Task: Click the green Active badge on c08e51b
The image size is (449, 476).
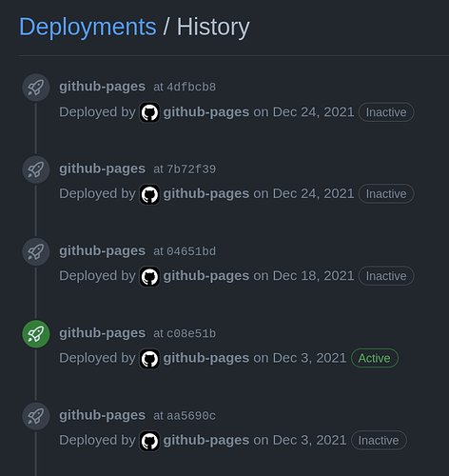Action: pos(375,358)
